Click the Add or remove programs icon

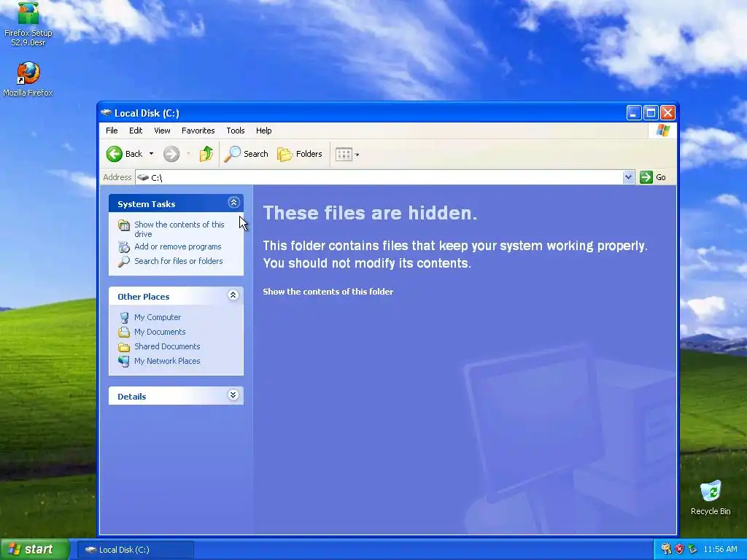point(124,247)
